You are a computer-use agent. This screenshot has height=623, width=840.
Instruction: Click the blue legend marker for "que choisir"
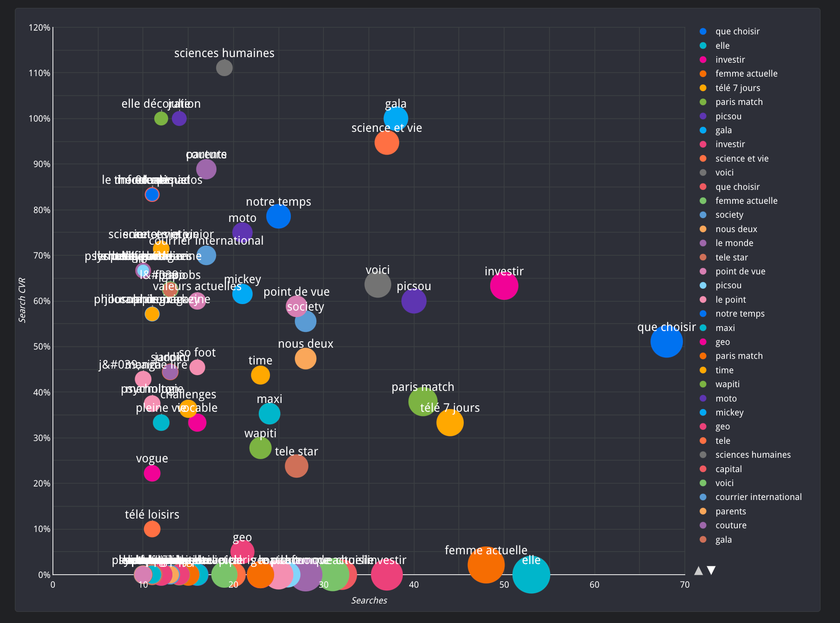point(703,31)
